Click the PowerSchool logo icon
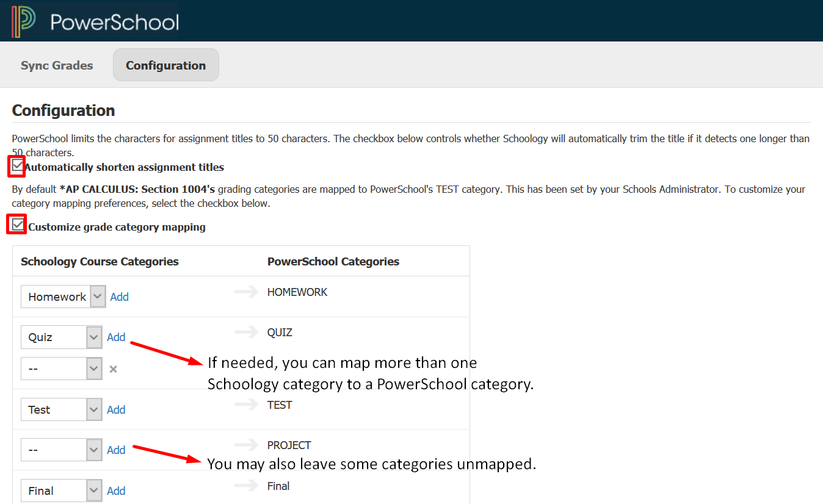This screenshot has width=823, height=504. click(24, 21)
